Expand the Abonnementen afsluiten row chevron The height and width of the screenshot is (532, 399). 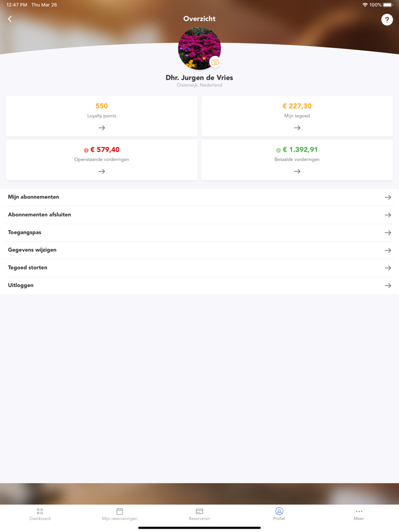point(389,215)
